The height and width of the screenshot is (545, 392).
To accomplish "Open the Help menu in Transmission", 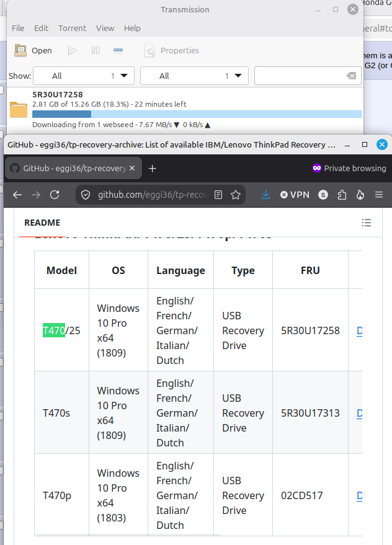I will 132,28.
